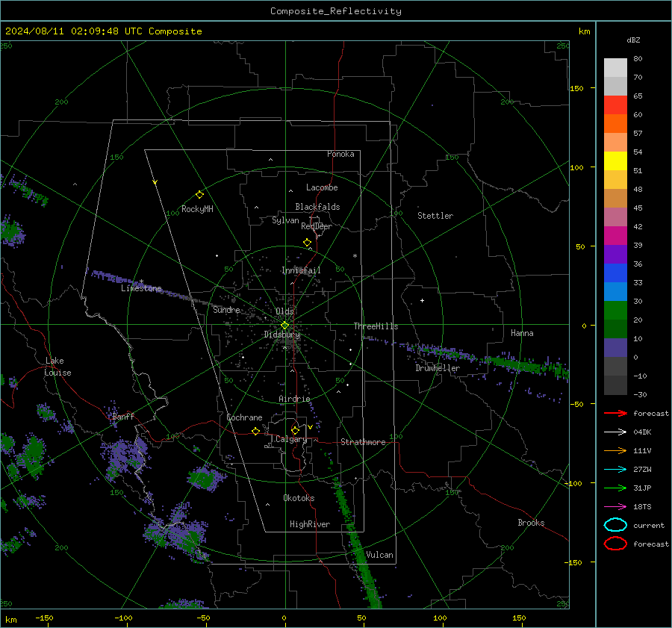Viewport: 672px width, 628px height.
Task: Click the Airdrie city label
Action: 294,399
